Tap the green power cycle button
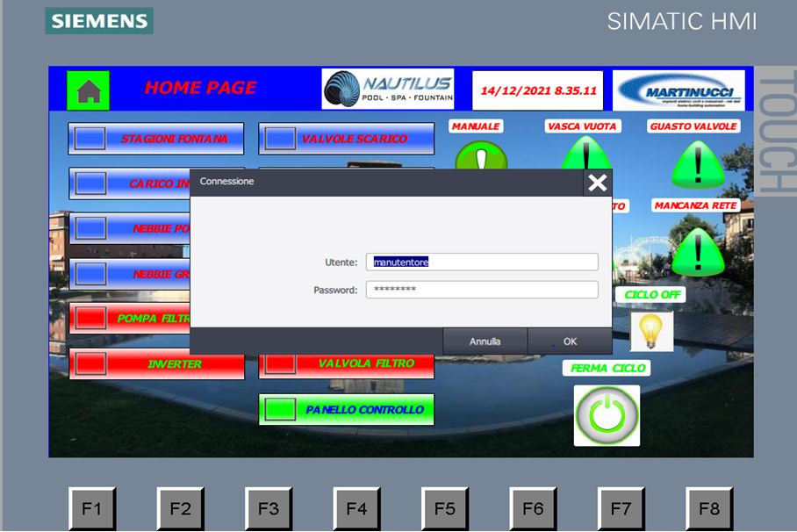Image resolution: width=797 pixels, height=532 pixels. click(x=607, y=415)
